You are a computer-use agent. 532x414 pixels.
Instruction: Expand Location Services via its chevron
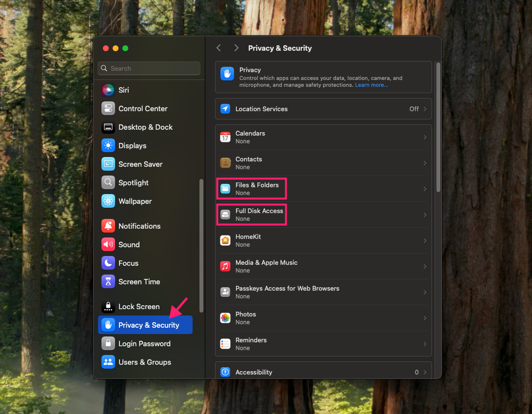[425, 109]
